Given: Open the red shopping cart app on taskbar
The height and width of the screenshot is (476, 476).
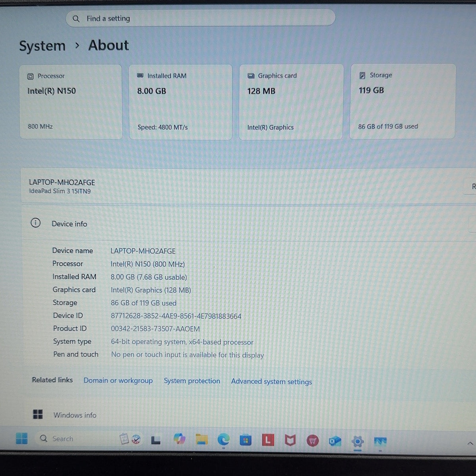Looking at the screenshot, I should tap(313, 440).
